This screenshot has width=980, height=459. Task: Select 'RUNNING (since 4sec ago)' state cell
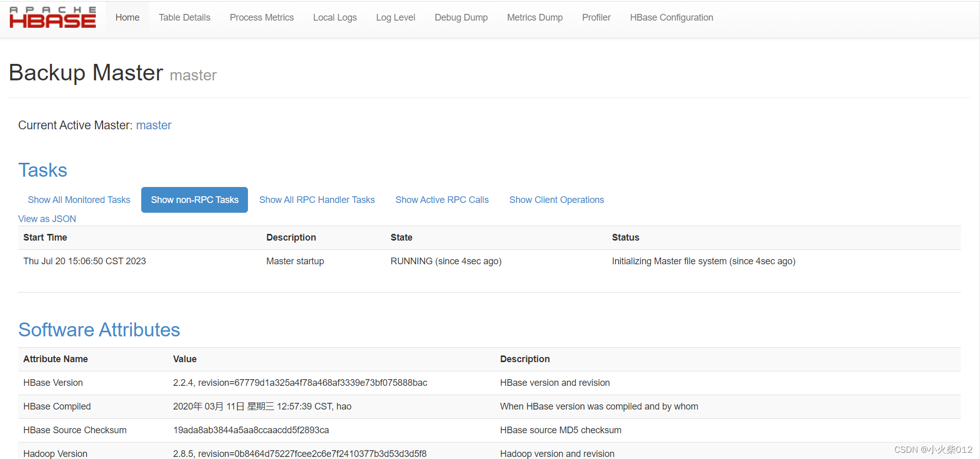(x=446, y=261)
